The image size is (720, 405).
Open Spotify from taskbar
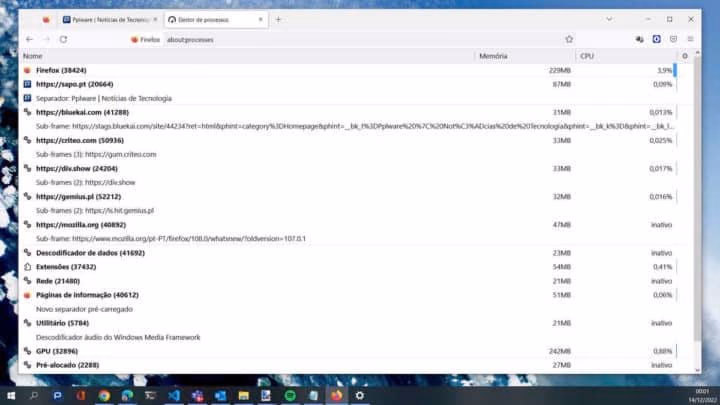290,395
